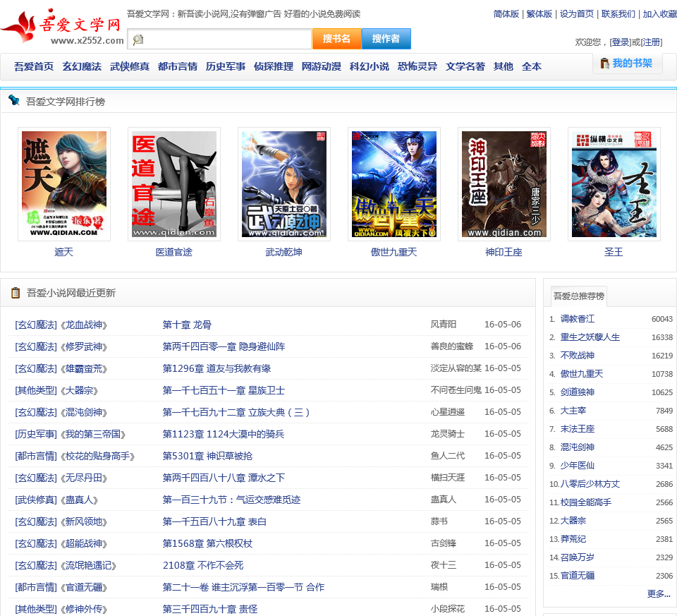Open 武动乾坤 book cover thumbnail

click(x=284, y=184)
